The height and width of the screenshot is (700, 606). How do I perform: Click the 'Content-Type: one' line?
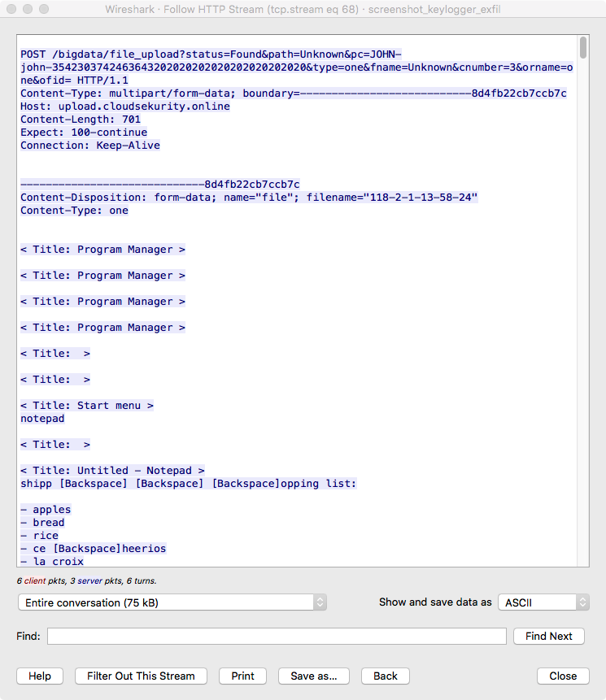click(74, 211)
